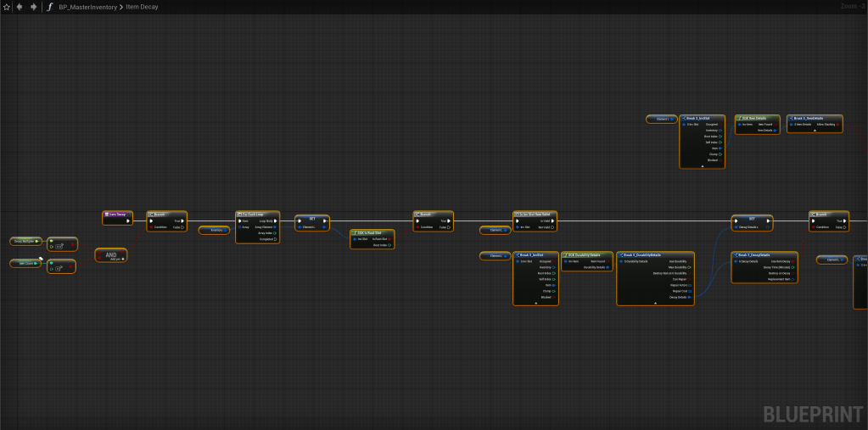Viewport: 868px width, 430px height.
Task: Select the SDK Is Root Slot node
Action: pos(372,233)
